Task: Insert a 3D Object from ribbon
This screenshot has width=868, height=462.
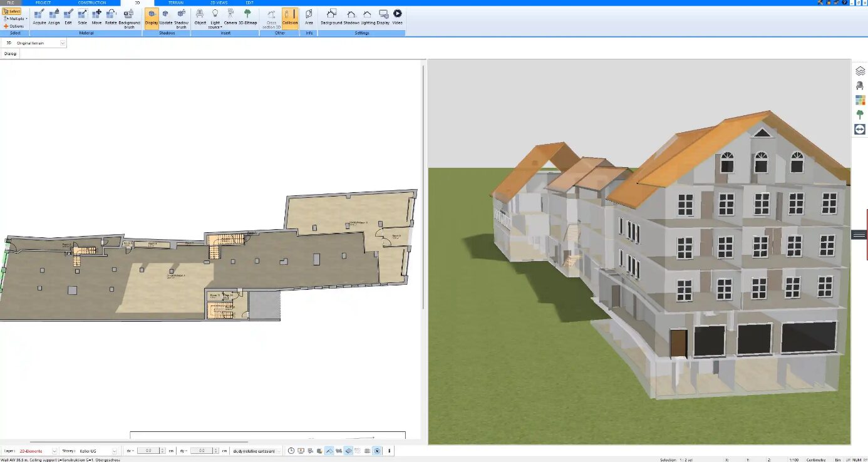Action: 200,16
